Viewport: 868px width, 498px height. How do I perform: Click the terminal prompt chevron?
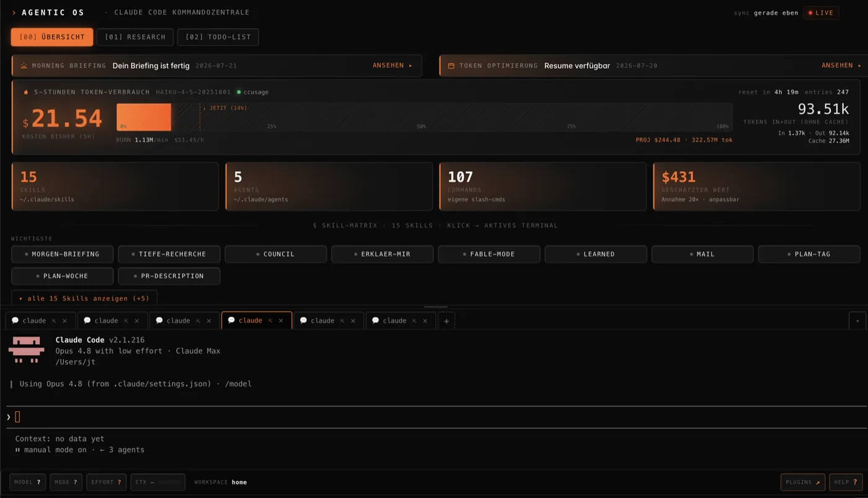[9, 417]
